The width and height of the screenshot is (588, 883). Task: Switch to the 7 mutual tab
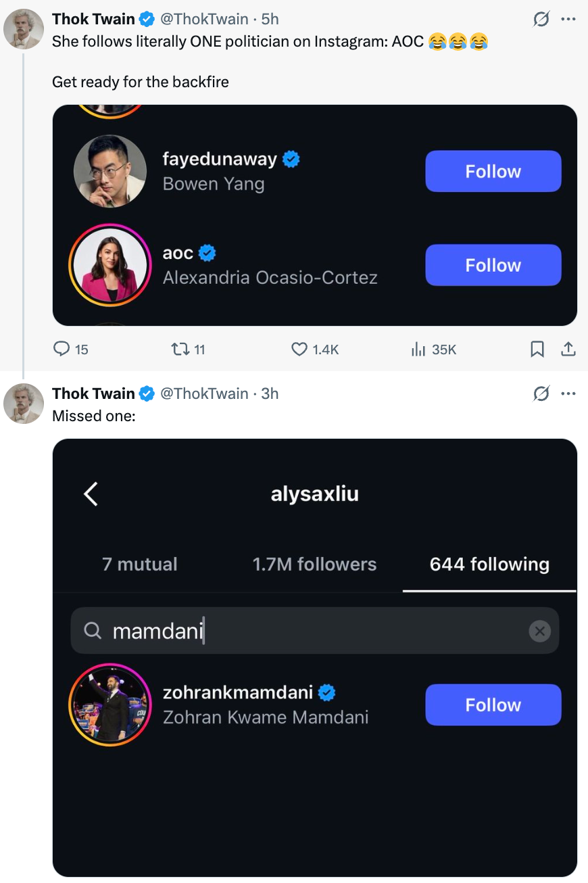point(139,564)
